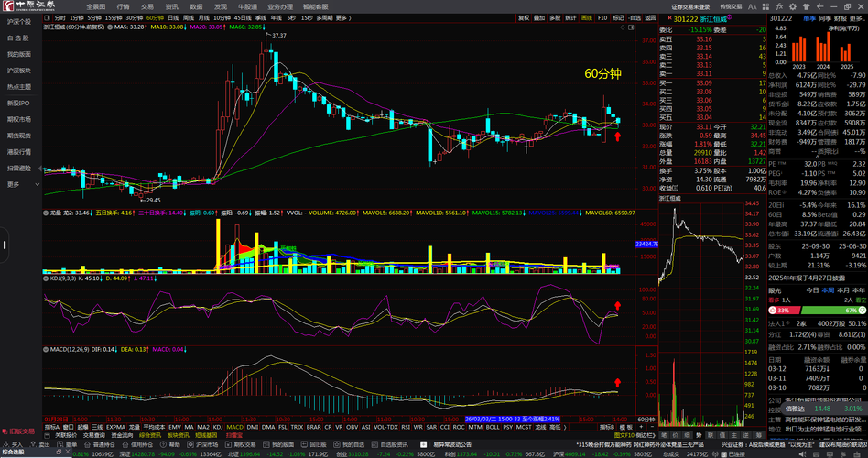This screenshot has height=458, width=868.
Task: Expand 更多 periods in period bar
Action: coord(343,17)
